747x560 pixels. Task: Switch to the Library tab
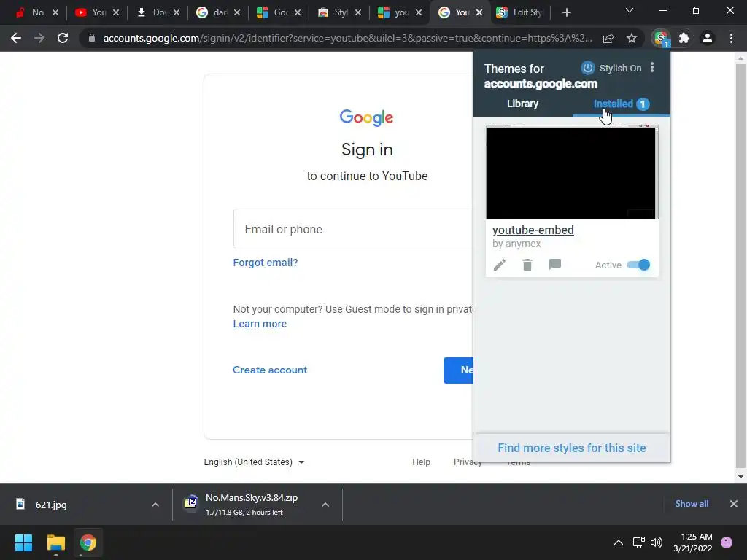tap(522, 104)
